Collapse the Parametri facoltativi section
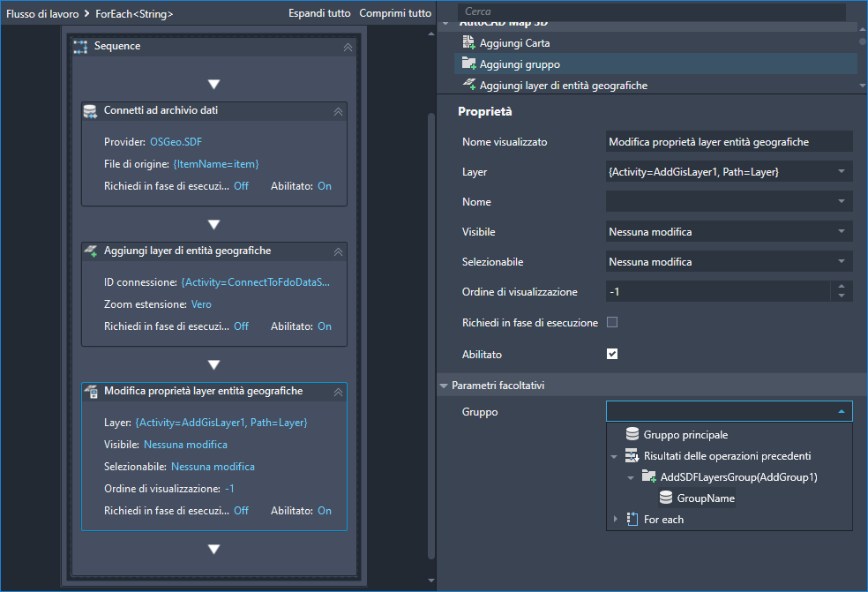868x592 pixels. click(x=444, y=386)
